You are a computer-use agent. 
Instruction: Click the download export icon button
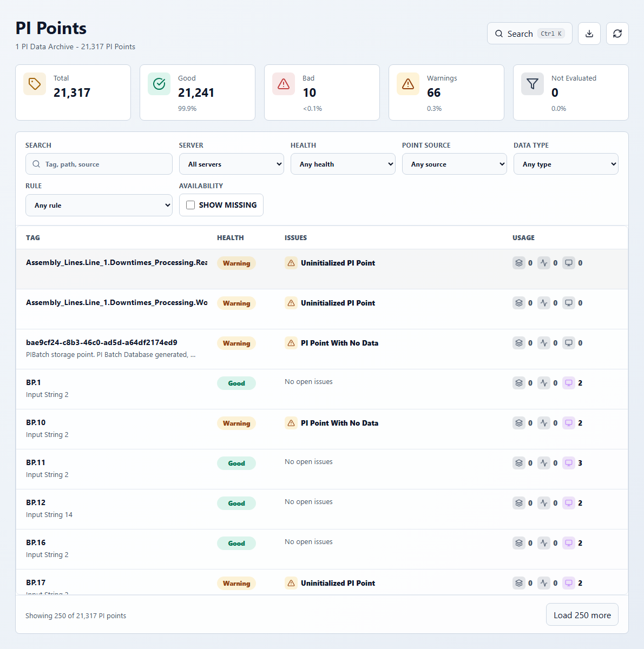tap(589, 34)
